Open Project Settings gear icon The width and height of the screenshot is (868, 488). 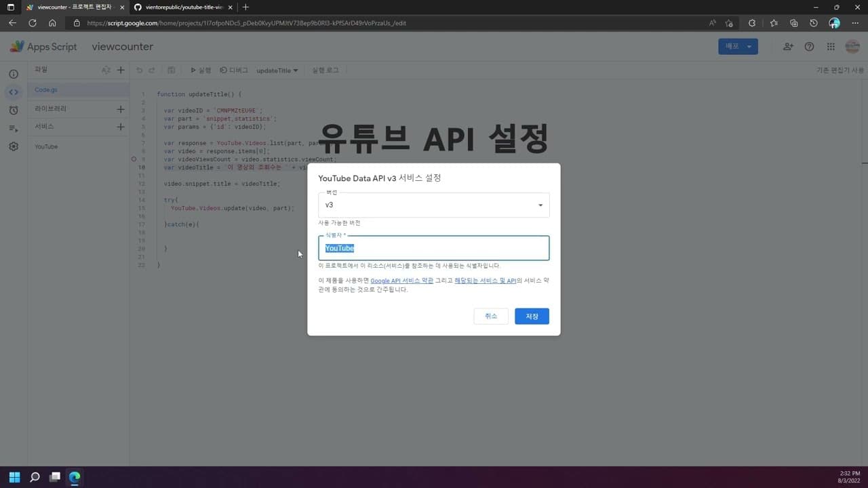14,146
